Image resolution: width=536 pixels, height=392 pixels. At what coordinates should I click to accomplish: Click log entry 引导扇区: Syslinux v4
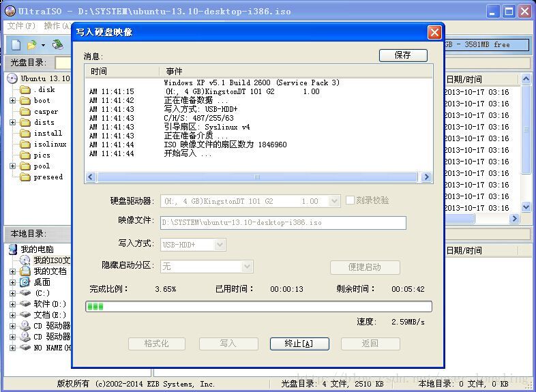click(x=207, y=127)
